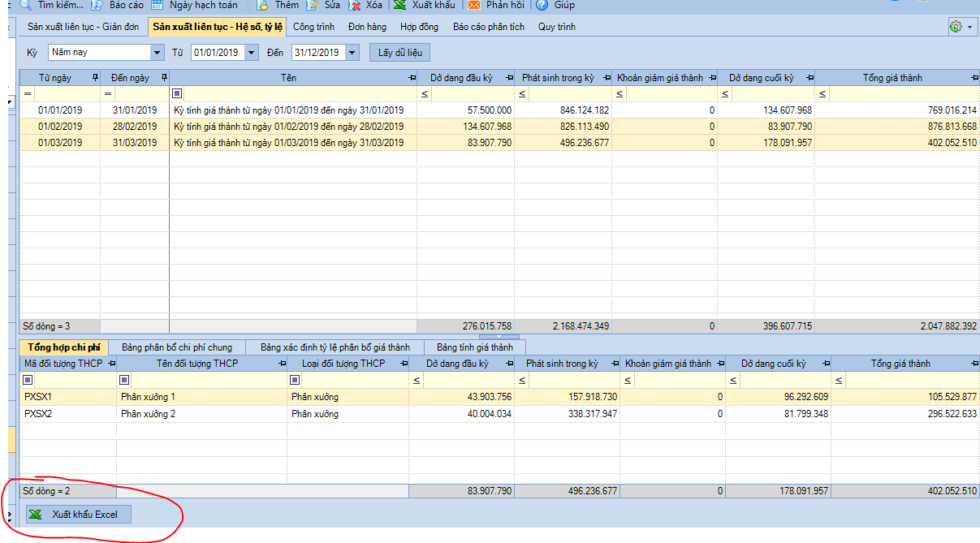Open the Hợp đồng tab
This screenshot has width=980, height=543.
click(419, 27)
